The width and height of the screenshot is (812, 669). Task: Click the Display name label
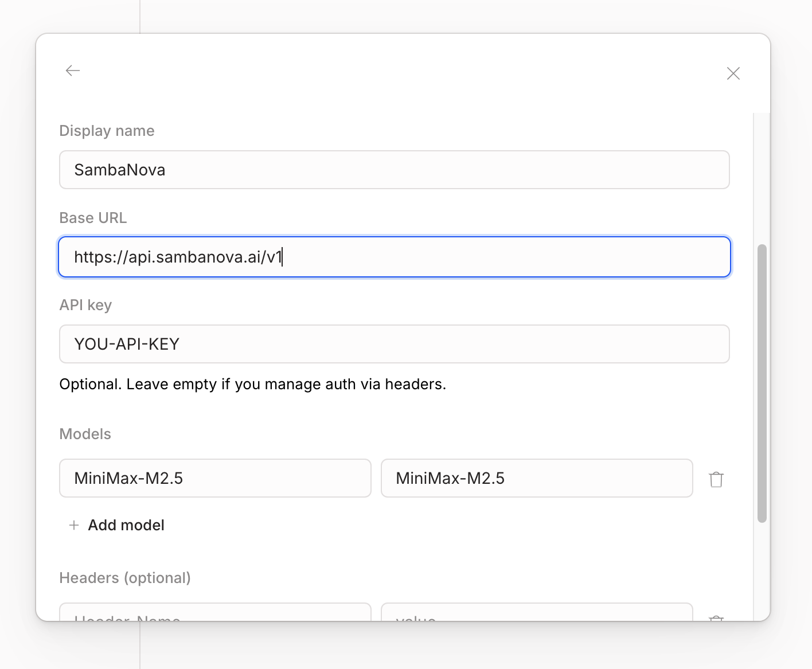[x=107, y=131]
